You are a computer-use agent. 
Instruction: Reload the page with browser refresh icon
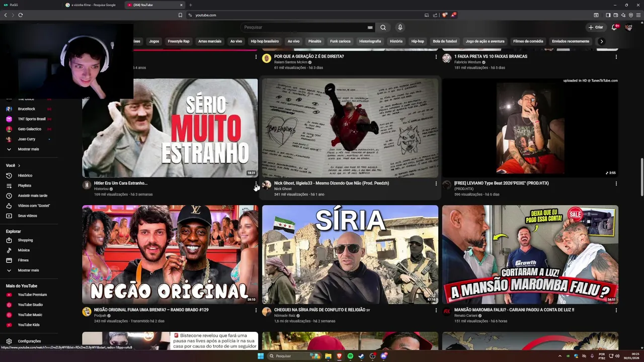[x=21, y=15]
